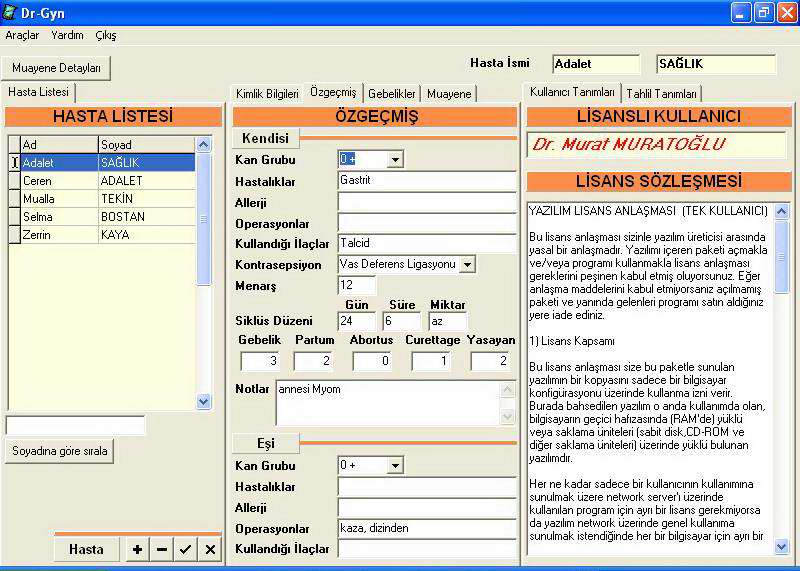Expand the Kontrasepsiyon dropdown
800x571 pixels.
466,264
